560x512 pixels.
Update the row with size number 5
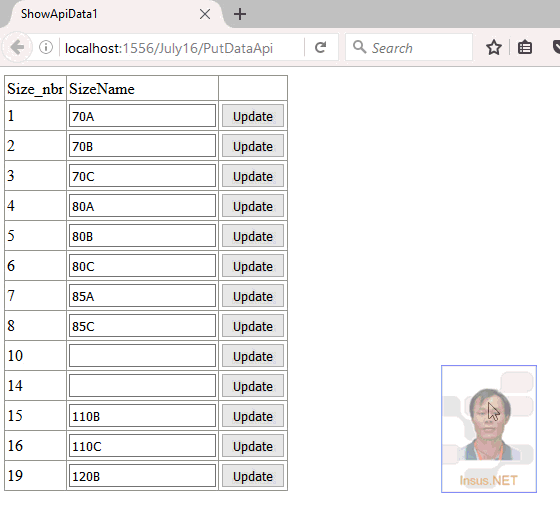click(253, 236)
